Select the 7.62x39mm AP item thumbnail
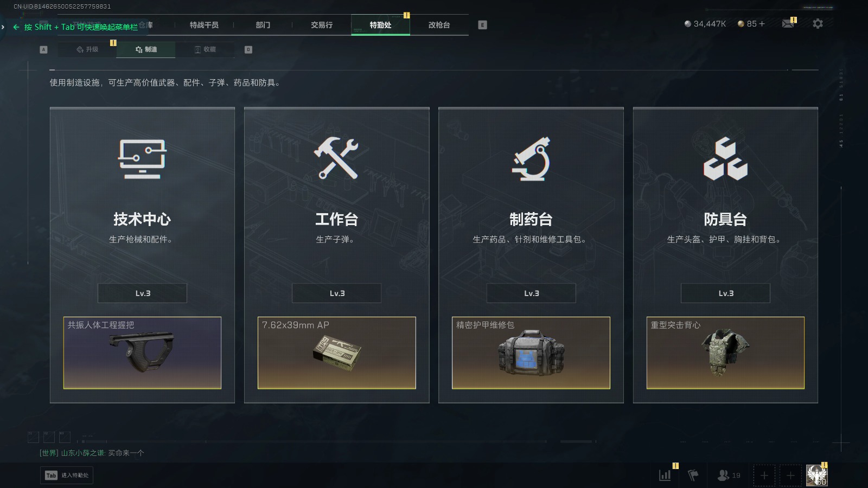The height and width of the screenshot is (488, 868). point(336,353)
